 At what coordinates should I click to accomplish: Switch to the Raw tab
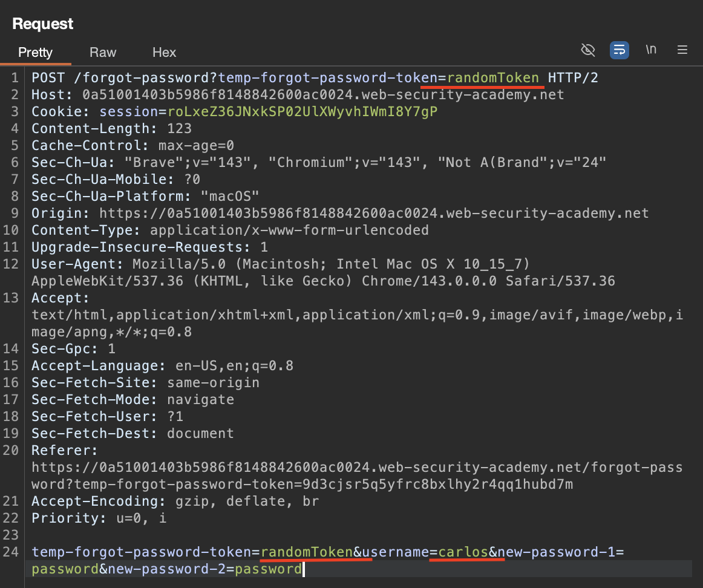[103, 53]
